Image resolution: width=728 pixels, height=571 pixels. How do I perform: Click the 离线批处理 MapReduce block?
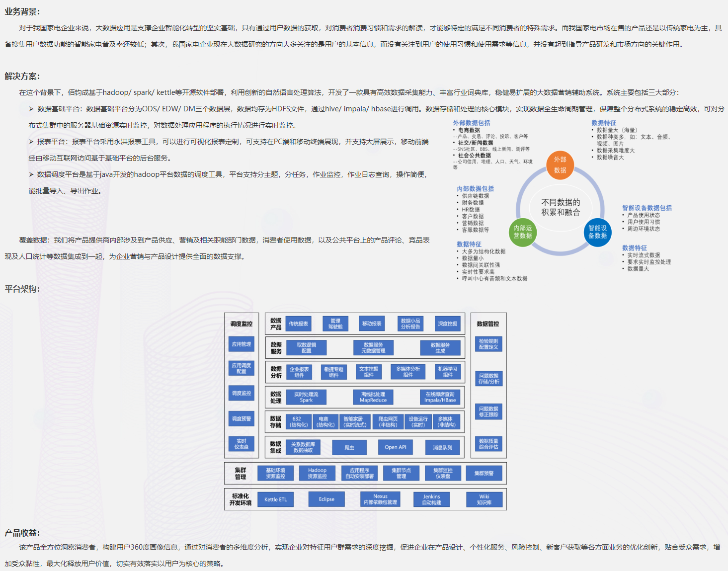pos(373,397)
